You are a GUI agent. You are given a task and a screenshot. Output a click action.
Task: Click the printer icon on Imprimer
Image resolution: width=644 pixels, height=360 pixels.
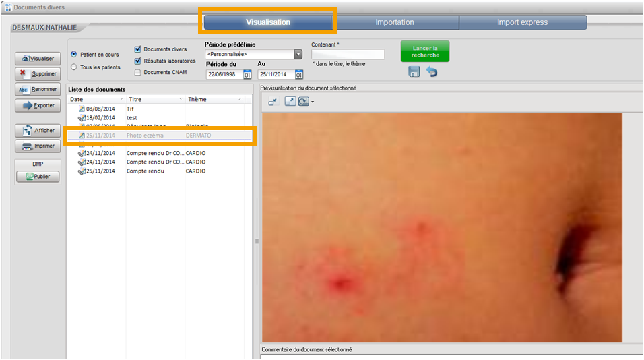(x=27, y=146)
